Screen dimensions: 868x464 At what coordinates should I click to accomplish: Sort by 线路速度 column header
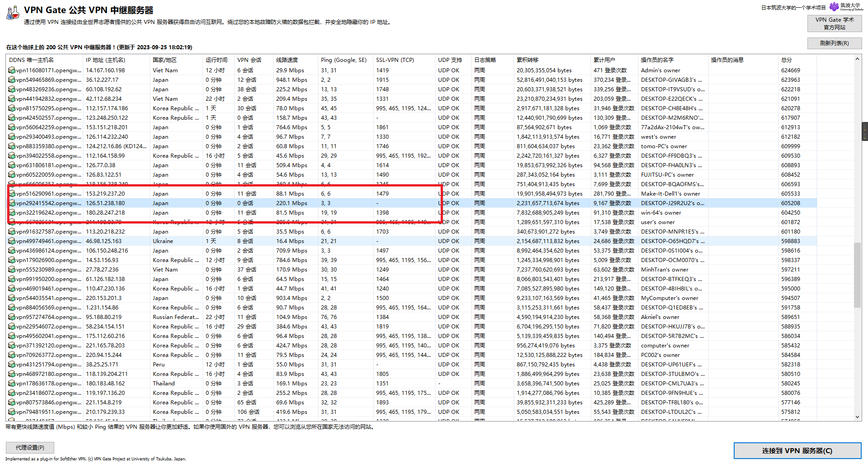tap(296, 60)
